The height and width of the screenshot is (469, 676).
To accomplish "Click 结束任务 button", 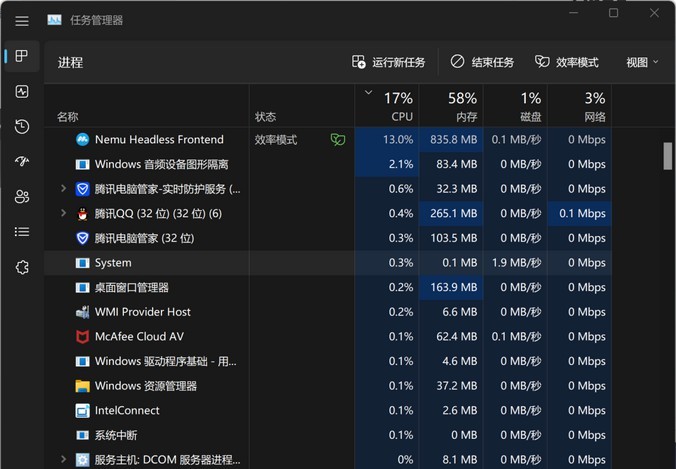I will click(x=482, y=63).
